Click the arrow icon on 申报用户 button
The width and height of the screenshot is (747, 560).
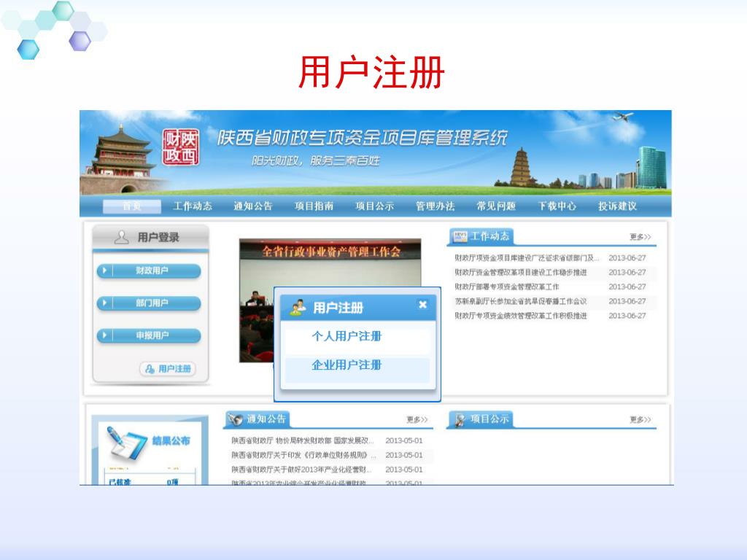[x=105, y=335]
